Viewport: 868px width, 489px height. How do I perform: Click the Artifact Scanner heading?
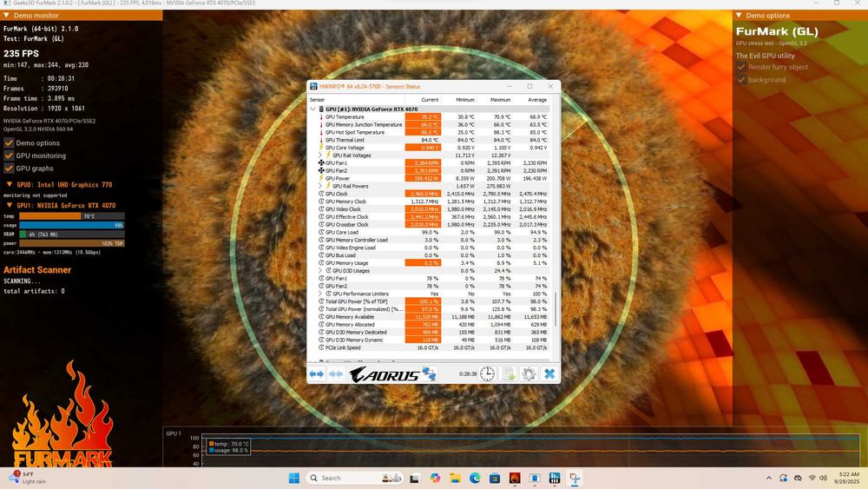tap(37, 270)
